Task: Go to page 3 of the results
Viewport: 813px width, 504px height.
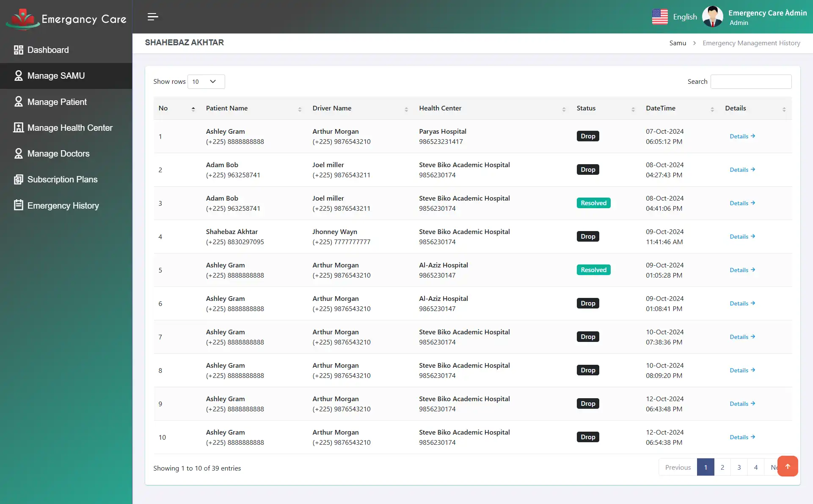Action: coord(739,467)
